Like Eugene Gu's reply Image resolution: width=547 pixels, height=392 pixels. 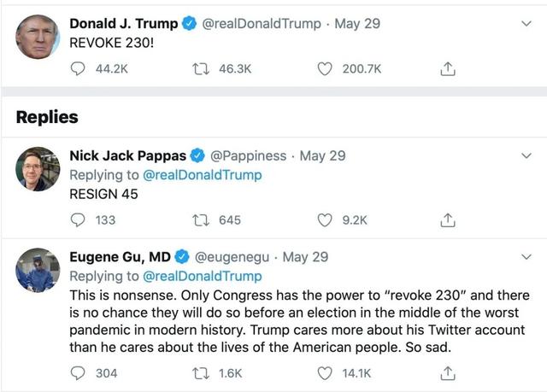click(x=325, y=372)
